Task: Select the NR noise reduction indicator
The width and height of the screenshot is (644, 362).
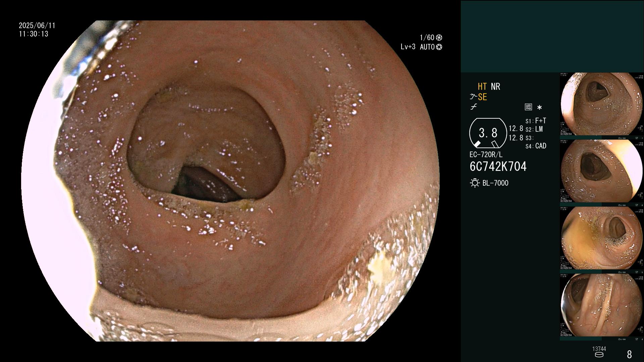Action: point(495,86)
